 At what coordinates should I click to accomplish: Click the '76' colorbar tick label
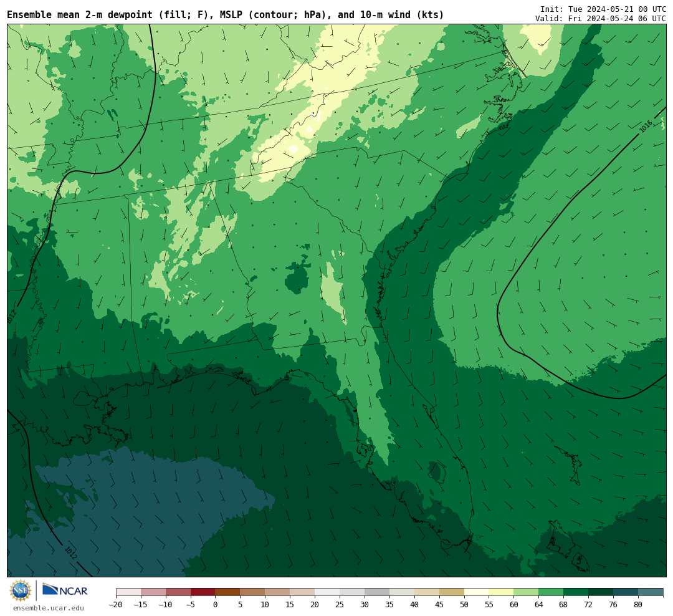[x=614, y=605]
